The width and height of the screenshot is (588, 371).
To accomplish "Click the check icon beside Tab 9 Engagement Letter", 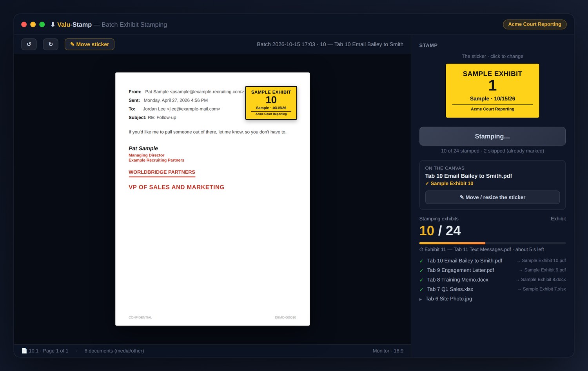I will [421, 271].
